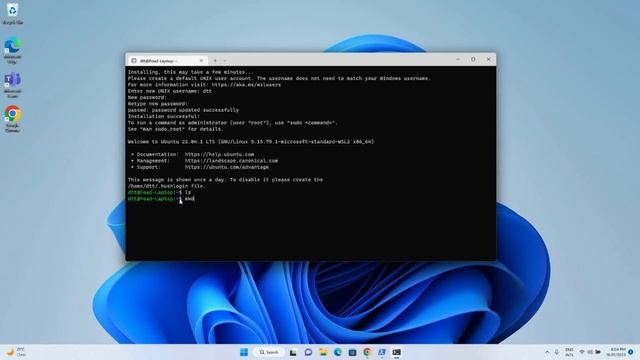Open the battery tray icon

(598, 352)
